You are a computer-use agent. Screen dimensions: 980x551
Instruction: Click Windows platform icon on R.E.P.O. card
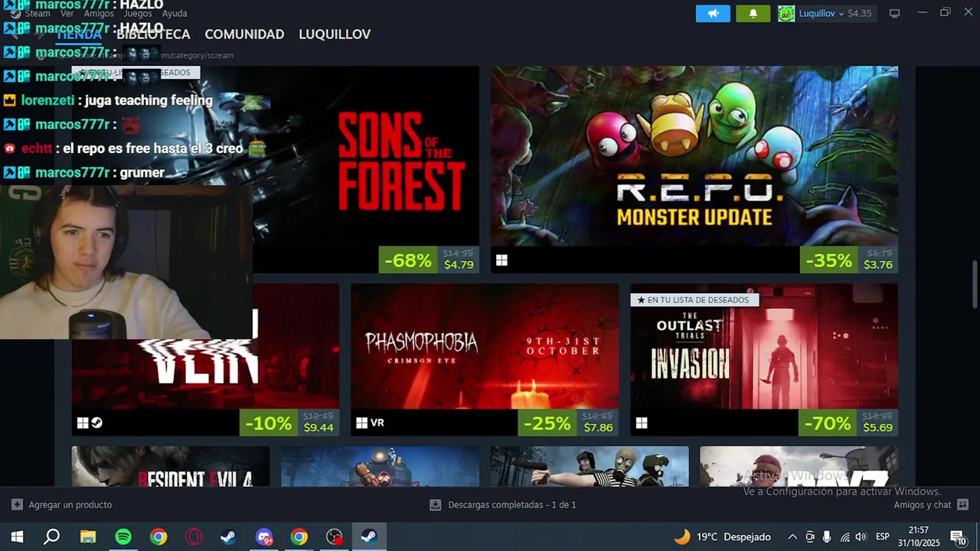[501, 260]
